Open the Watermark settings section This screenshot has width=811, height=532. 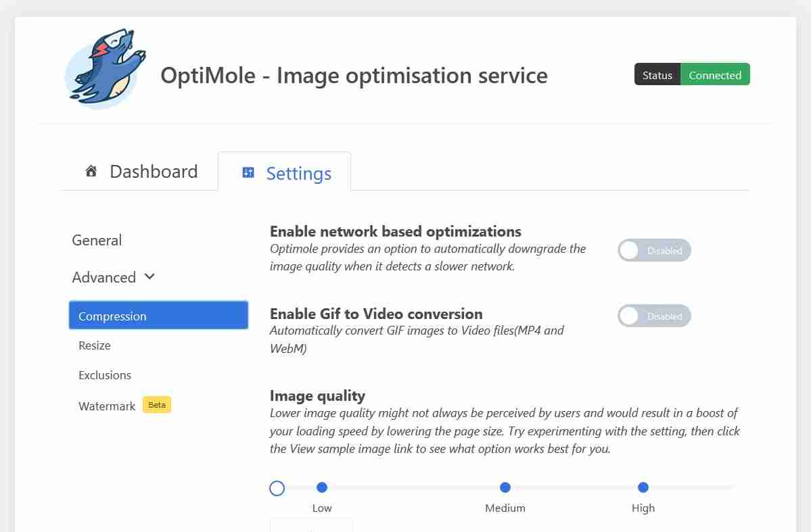pyautogui.click(x=107, y=406)
